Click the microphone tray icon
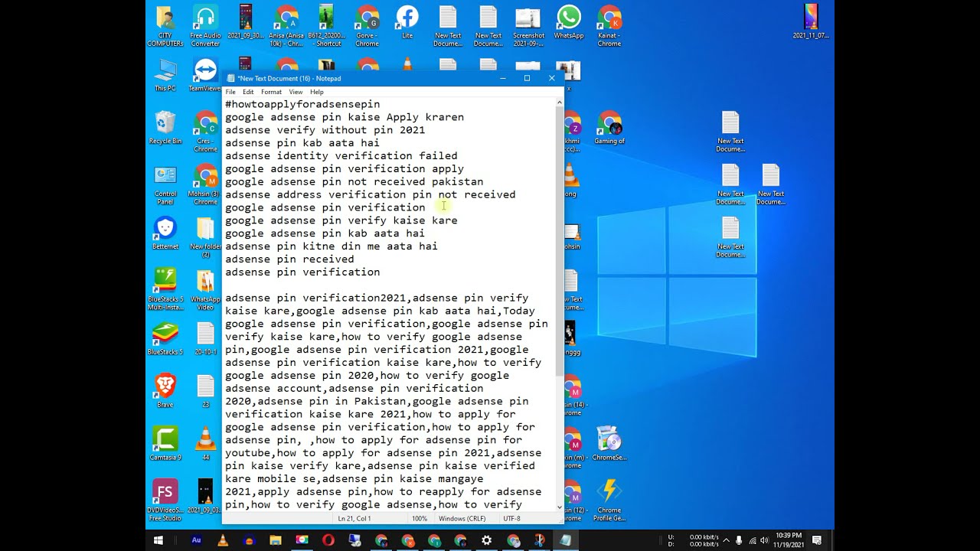The image size is (980, 551). [739, 540]
